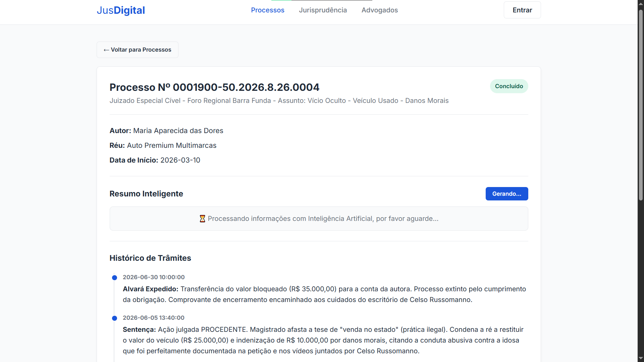The image size is (644, 362).
Task: Open the Processos navigation item
Action: tap(268, 10)
